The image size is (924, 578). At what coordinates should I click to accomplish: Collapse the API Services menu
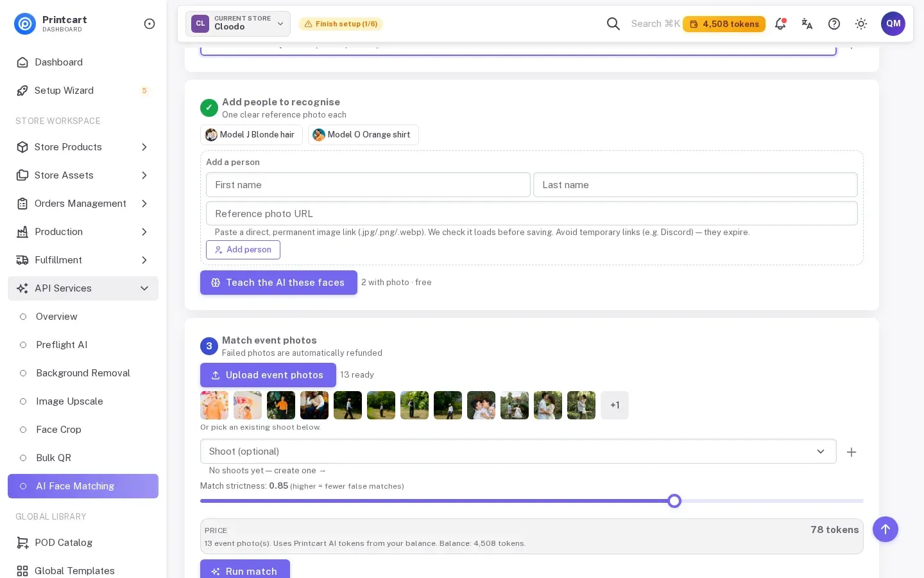(x=83, y=288)
